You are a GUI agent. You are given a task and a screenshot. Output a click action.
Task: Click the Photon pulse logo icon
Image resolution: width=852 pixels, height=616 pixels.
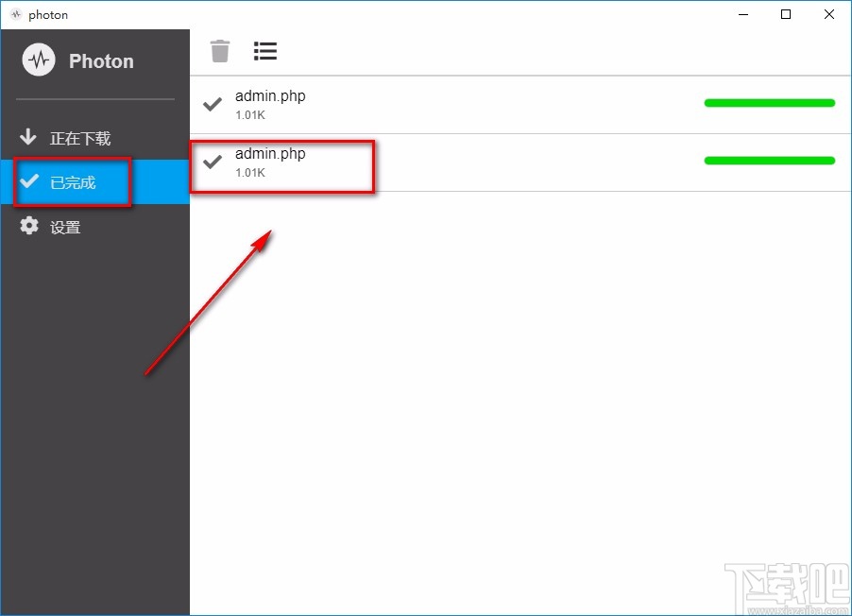tap(39, 60)
